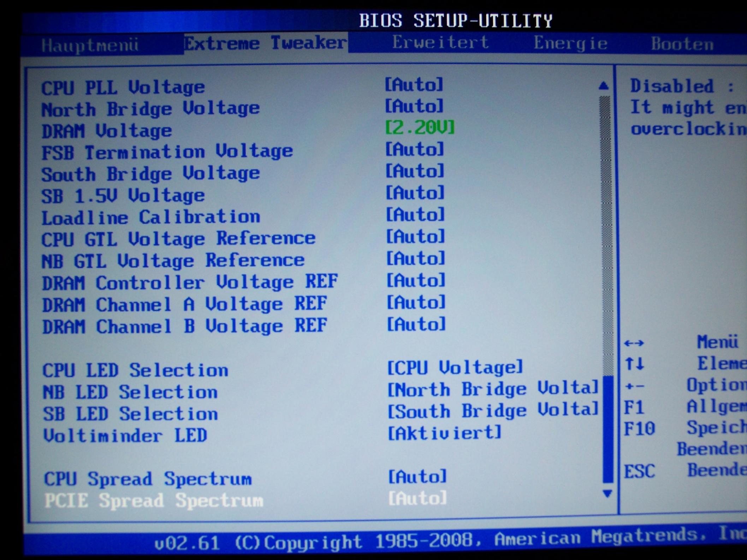Open the DRAM Voltage 2.20V option list
Viewport: 747px width, 560px height.
coord(420,127)
